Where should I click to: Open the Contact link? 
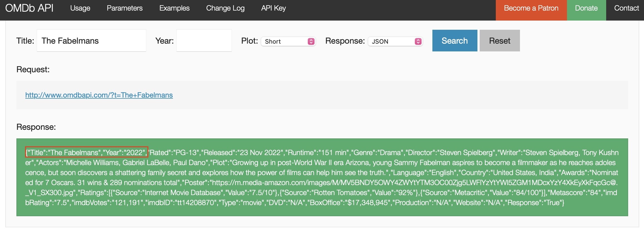click(x=626, y=8)
